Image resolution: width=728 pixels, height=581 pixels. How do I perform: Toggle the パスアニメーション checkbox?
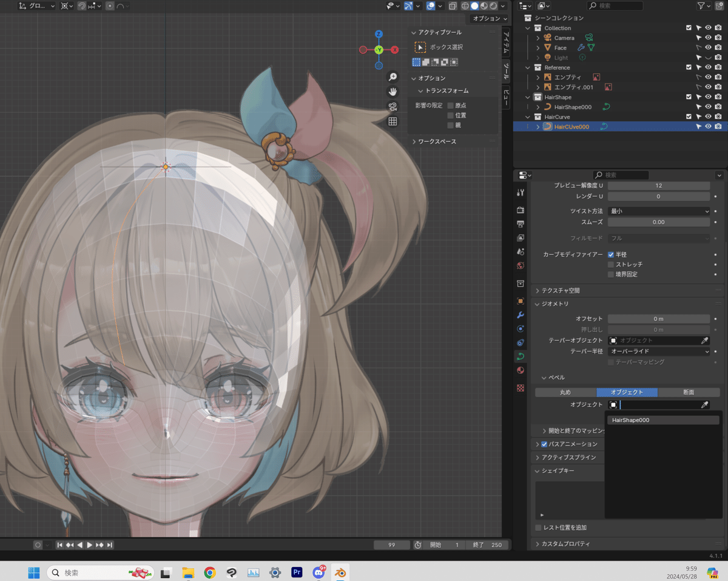click(x=544, y=444)
